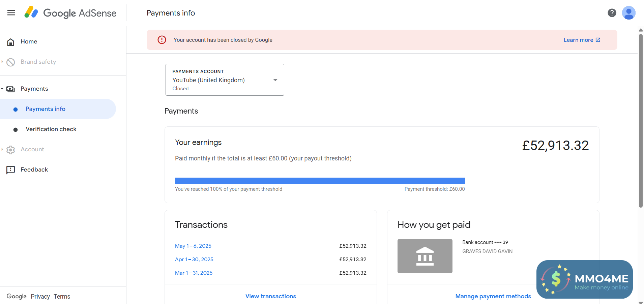Open View transactions link
The image size is (644, 304).
(270, 296)
